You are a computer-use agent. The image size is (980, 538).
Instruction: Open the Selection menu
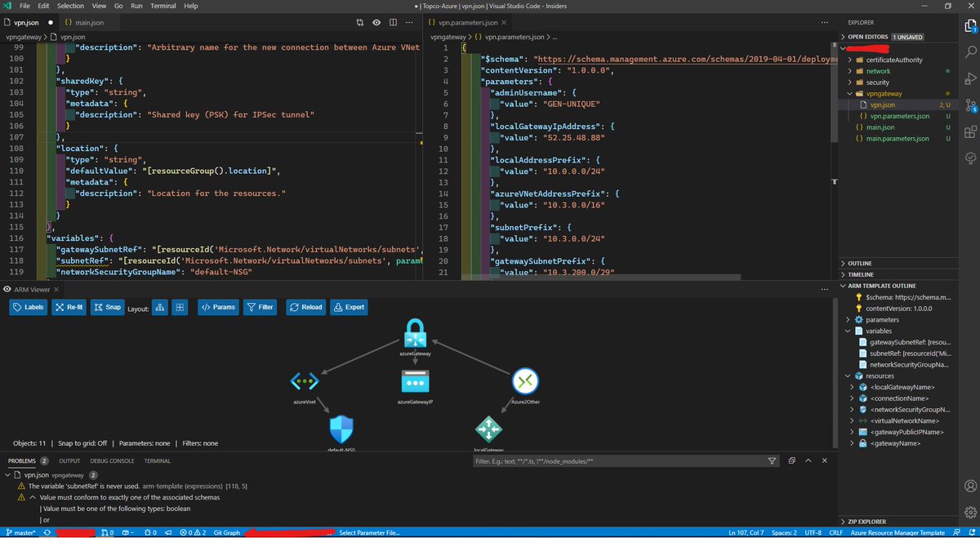pyautogui.click(x=70, y=6)
